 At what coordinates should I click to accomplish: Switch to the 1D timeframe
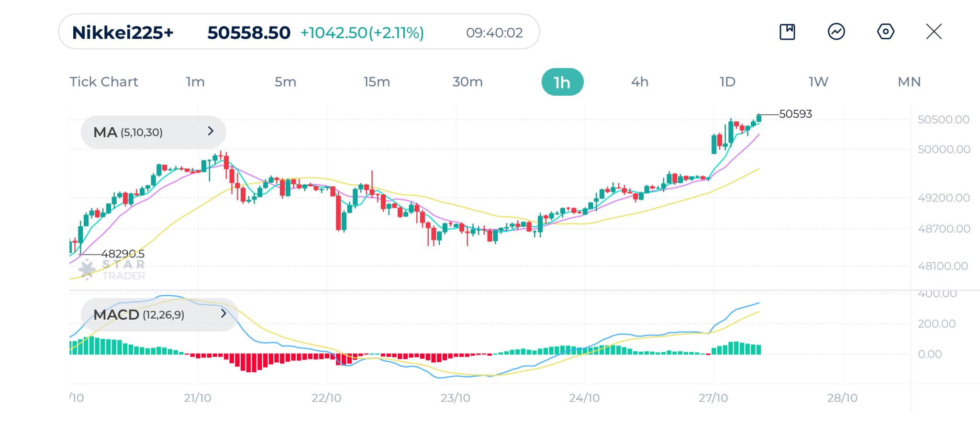tap(727, 82)
